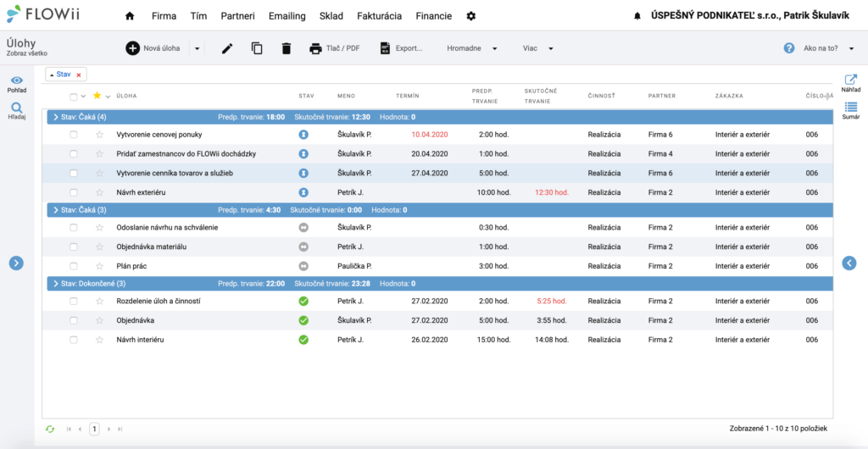
Task: Check the Návrh exteriéru row
Action: [x=74, y=192]
